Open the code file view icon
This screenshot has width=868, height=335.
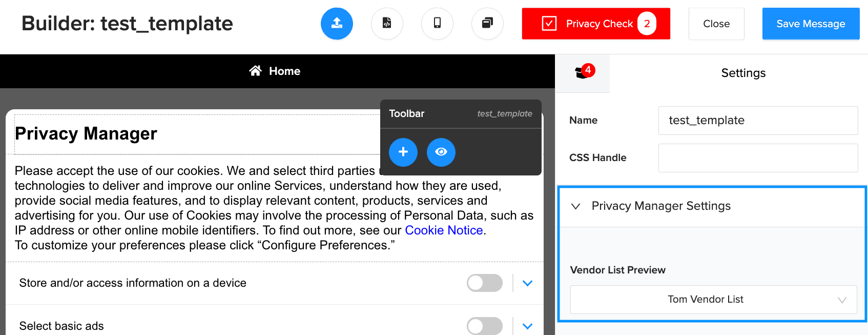pyautogui.click(x=387, y=24)
